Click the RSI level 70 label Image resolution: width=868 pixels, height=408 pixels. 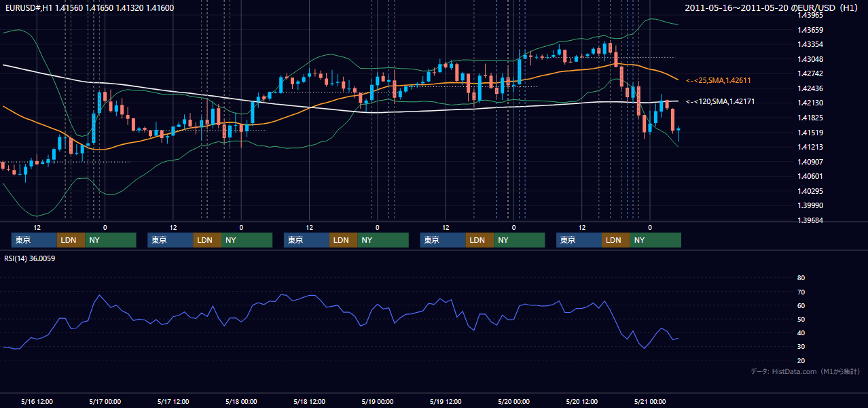tap(801, 292)
